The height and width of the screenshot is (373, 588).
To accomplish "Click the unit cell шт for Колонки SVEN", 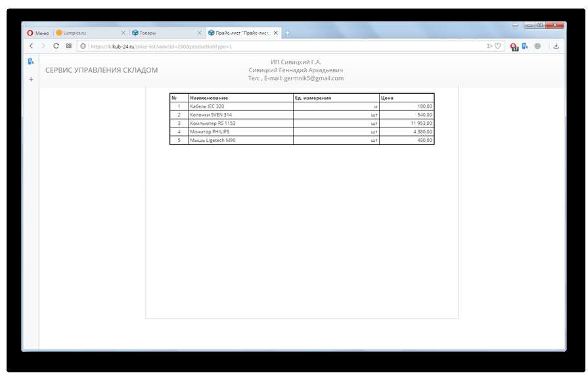I will (x=336, y=115).
